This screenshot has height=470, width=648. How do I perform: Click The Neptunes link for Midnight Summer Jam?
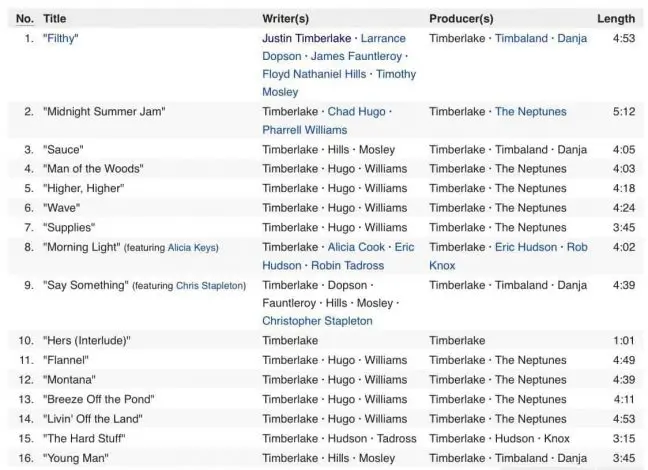530,112
